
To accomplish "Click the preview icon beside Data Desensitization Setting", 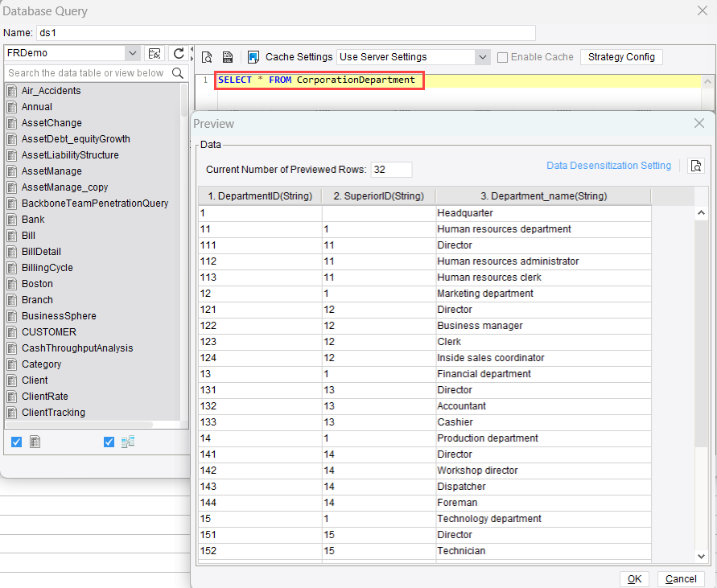I will 695,164.
